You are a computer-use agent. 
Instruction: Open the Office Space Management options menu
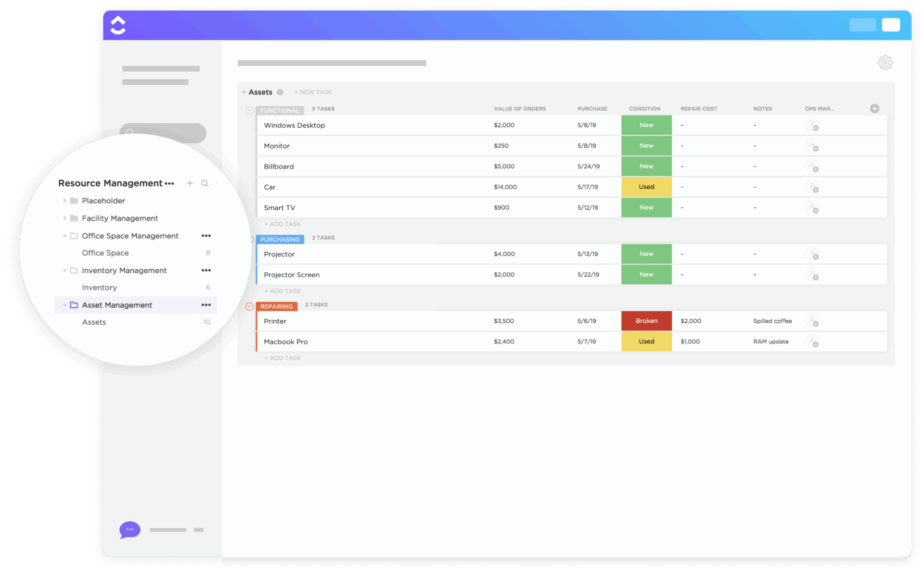click(206, 236)
